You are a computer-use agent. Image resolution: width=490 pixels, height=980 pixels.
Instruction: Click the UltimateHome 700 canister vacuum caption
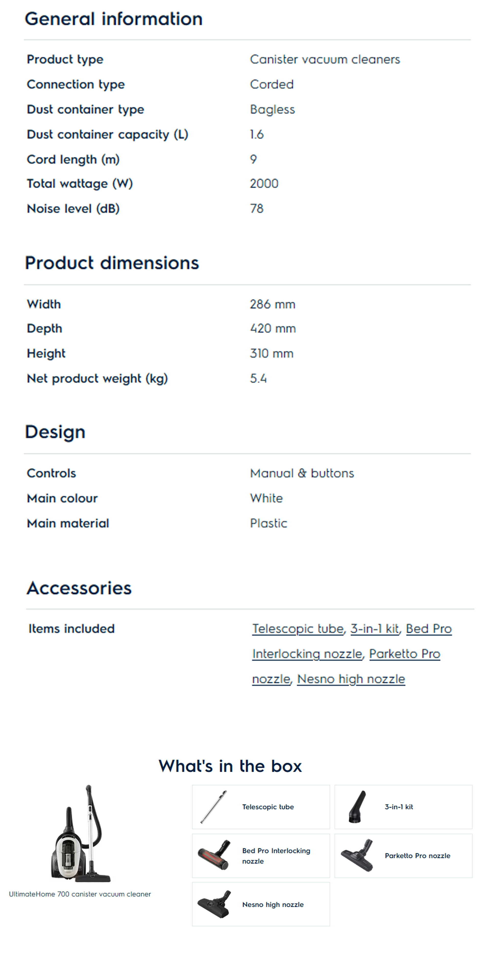(x=80, y=894)
